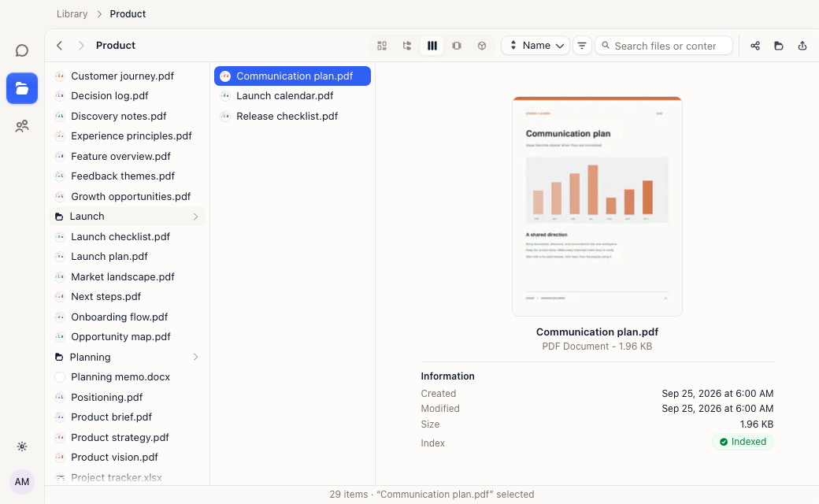Click the status bar selection text
819x504 pixels.
tap(432, 495)
